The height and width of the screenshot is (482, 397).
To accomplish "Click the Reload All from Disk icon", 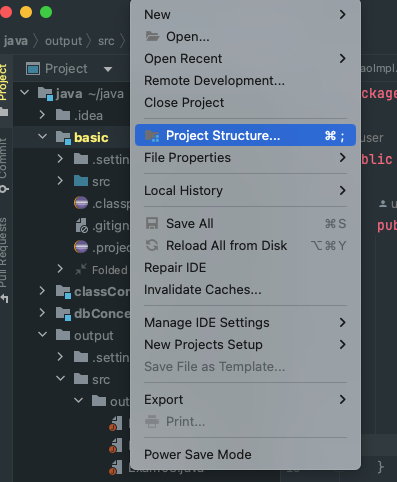I will point(152,245).
